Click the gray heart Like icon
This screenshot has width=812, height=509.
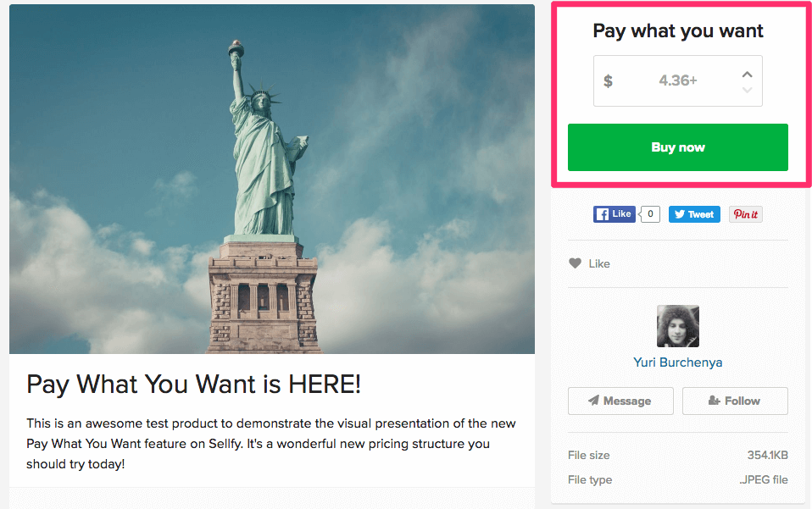pyautogui.click(x=575, y=263)
